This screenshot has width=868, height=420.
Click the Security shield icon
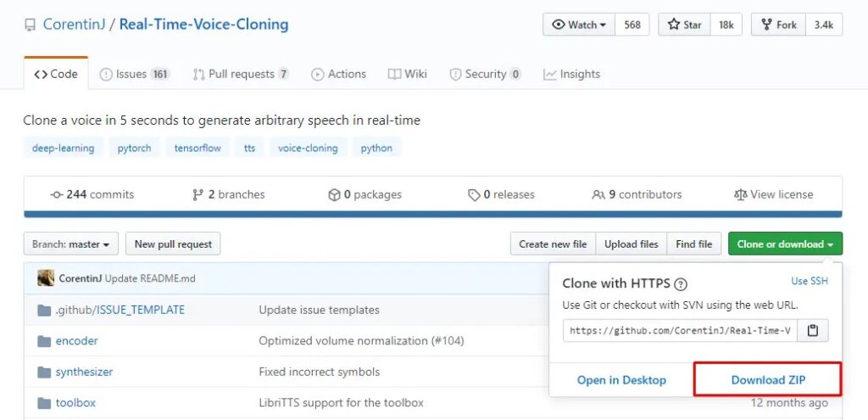455,75
